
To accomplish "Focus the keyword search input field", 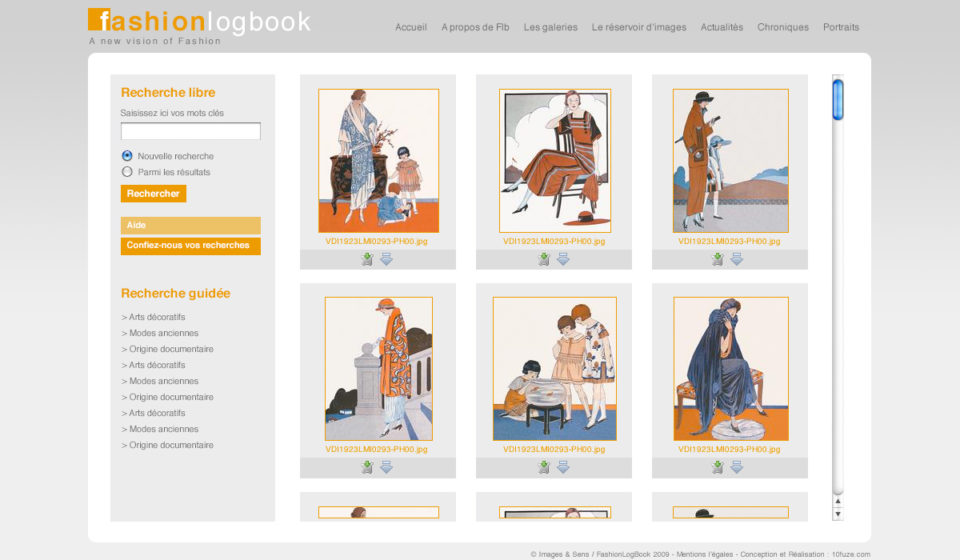I will click(x=190, y=131).
